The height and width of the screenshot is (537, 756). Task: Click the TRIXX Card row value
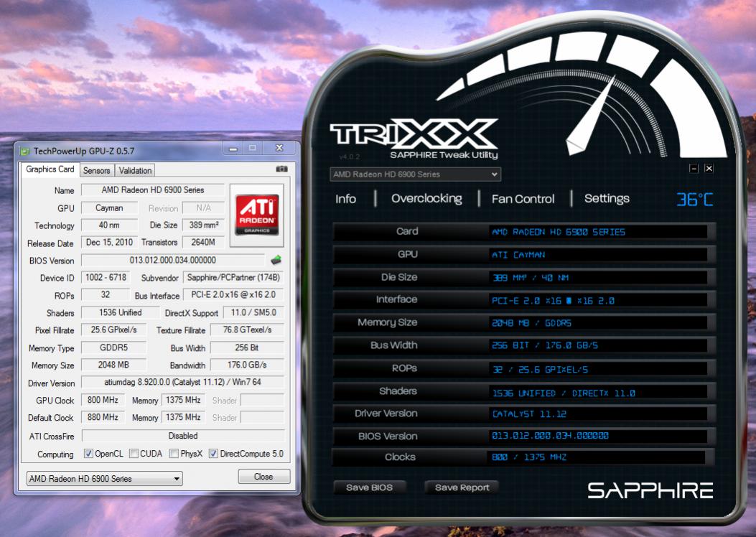pyautogui.click(x=598, y=232)
